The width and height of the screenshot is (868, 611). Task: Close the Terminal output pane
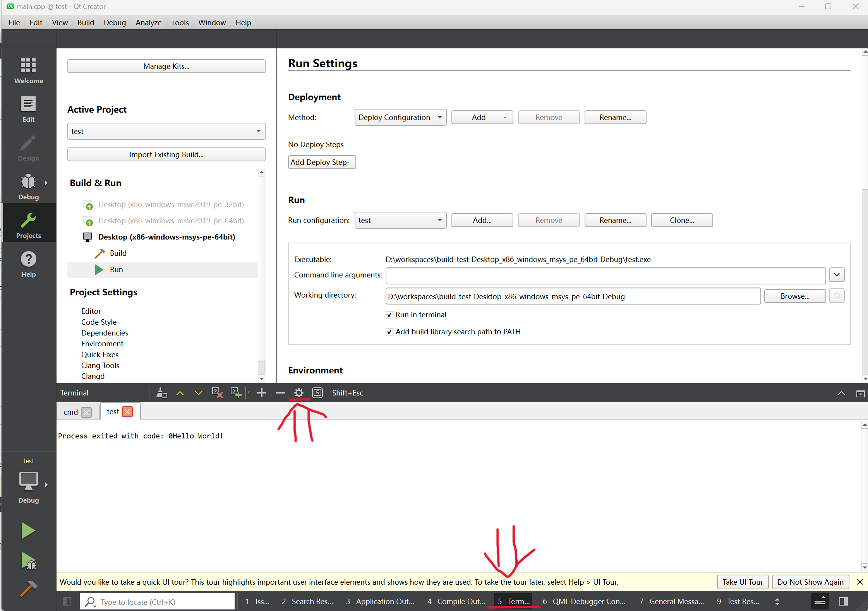pos(860,394)
